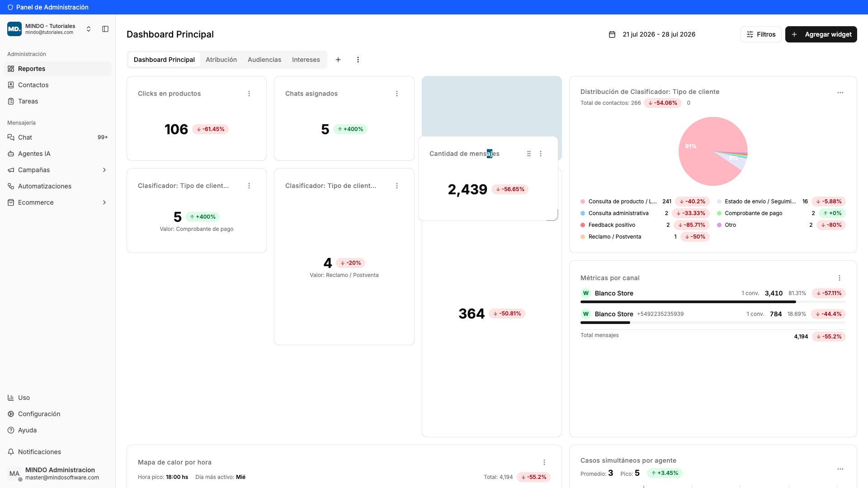Screen dimensions: 868x488
Task: Open Reclamo / Postventa clasificador widget menu
Action: pyautogui.click(x=397, y=186)
